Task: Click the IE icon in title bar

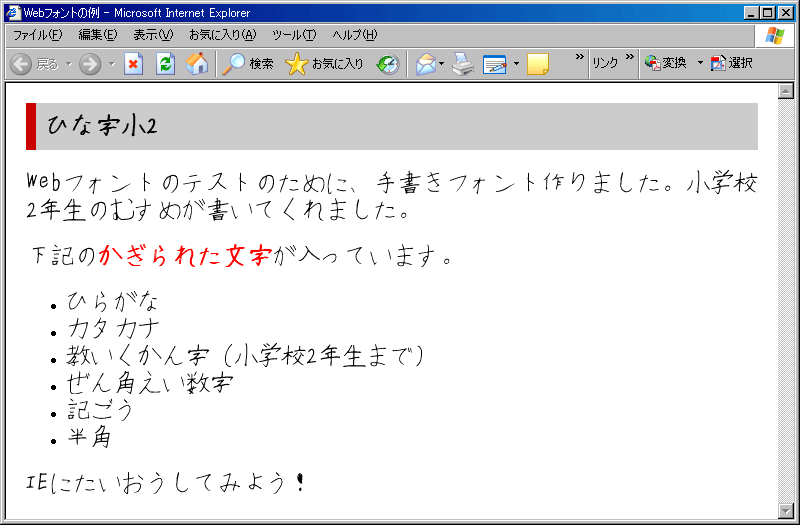Action: pos(13,13)
